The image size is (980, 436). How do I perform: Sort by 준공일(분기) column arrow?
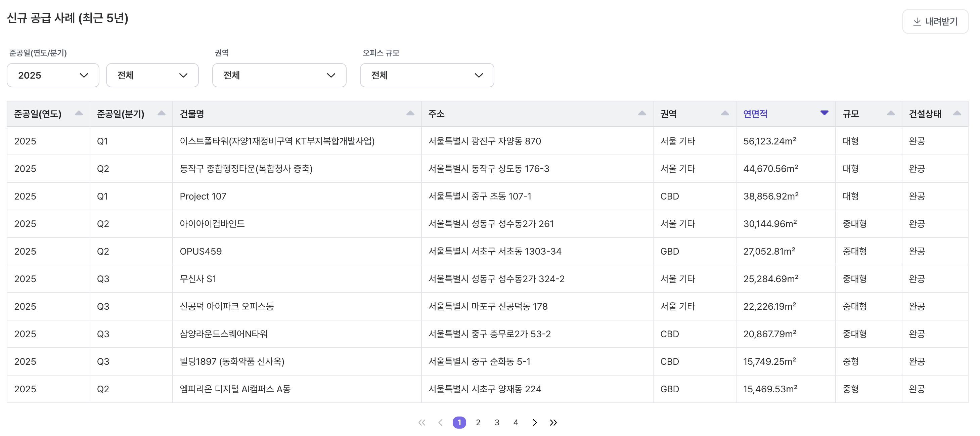[x=161, y=114]
